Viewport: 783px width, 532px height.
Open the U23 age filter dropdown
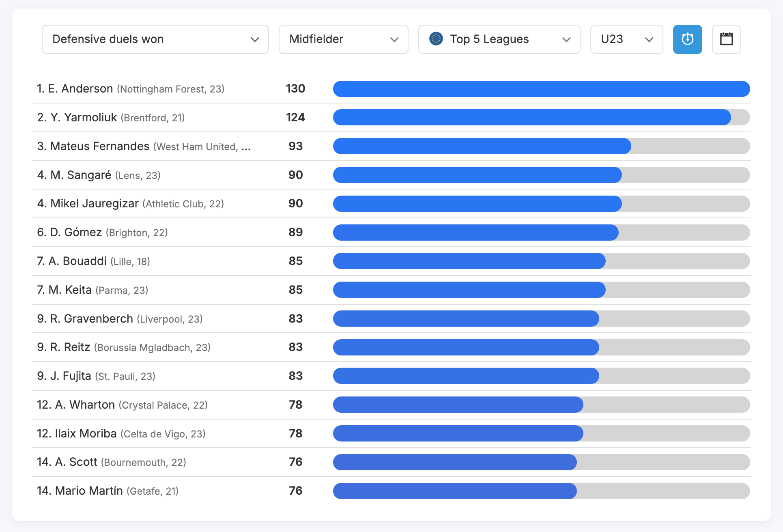click(x=626, y=39)
